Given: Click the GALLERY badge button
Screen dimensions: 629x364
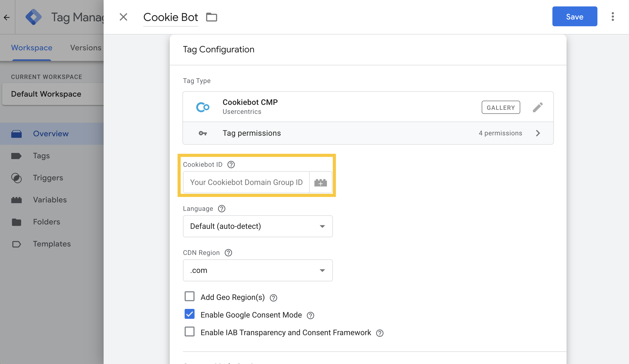Looking at the screenshot, I should pos(500,107).
